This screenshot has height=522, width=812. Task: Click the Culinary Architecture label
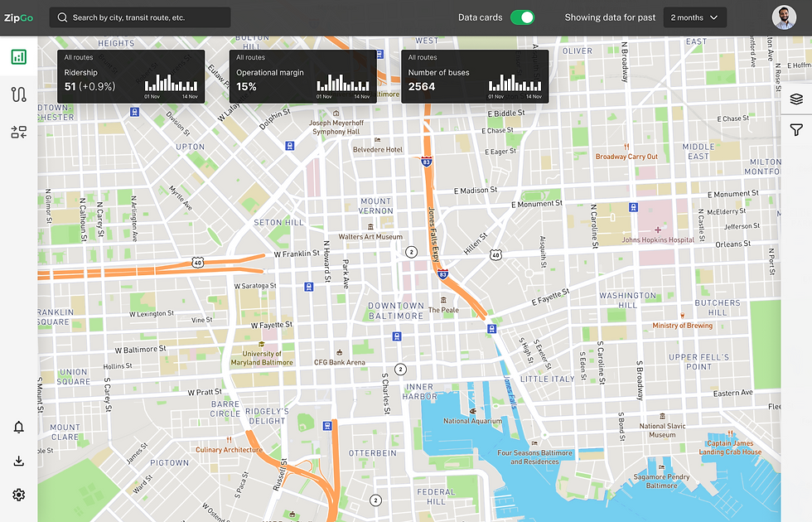(x=229, y=450)
